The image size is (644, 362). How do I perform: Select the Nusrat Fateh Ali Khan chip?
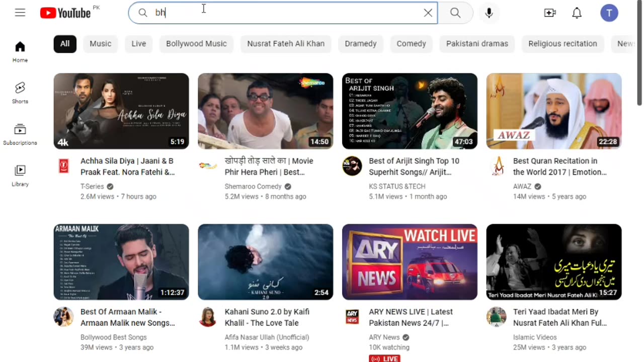point(286,44)
